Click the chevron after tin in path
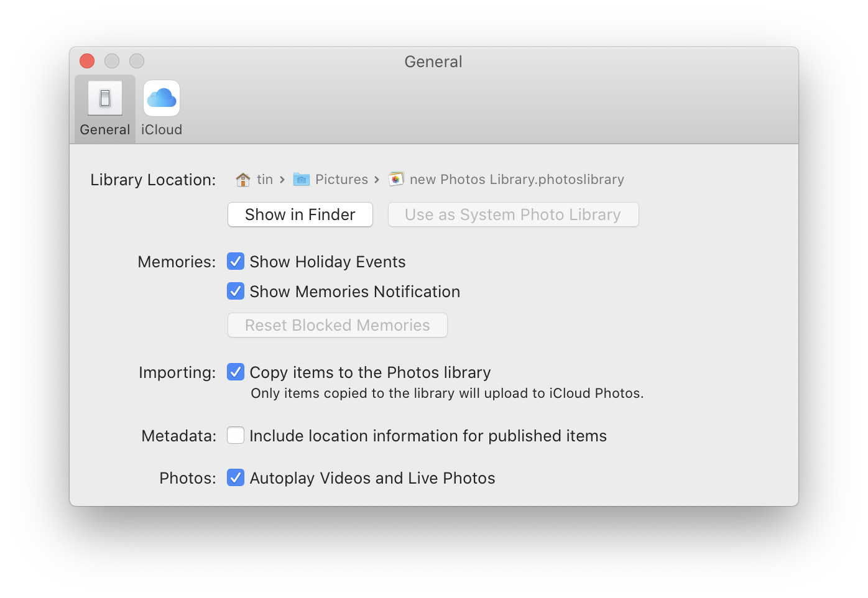This screenshot has width=868, height=598. click(x=282, y=180)
